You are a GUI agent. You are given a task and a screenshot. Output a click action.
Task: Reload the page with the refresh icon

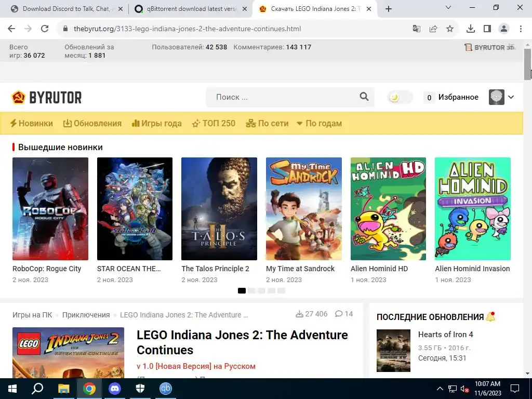(x=45, y=29)
